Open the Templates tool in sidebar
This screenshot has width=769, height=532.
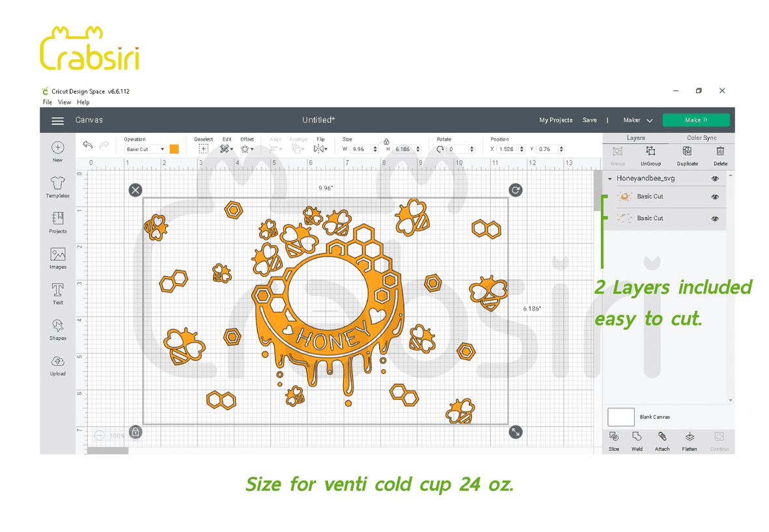57,184
